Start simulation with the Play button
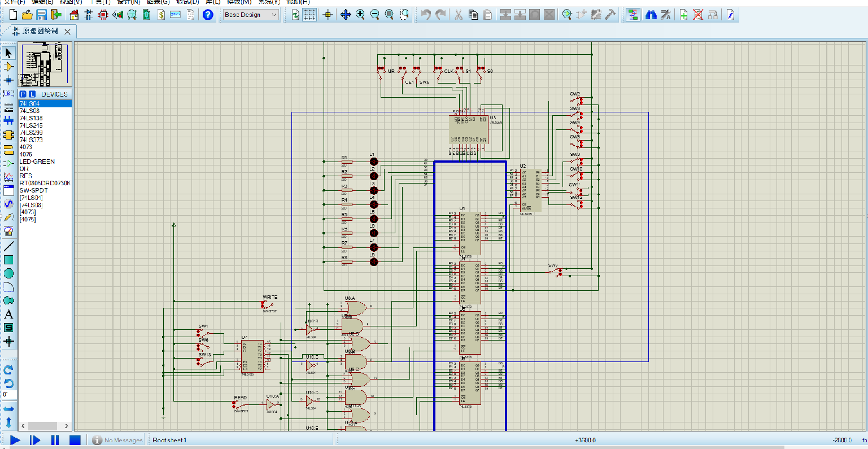This screenshot has width=868, height=449. pyautogui.click(x=15, y=440)
